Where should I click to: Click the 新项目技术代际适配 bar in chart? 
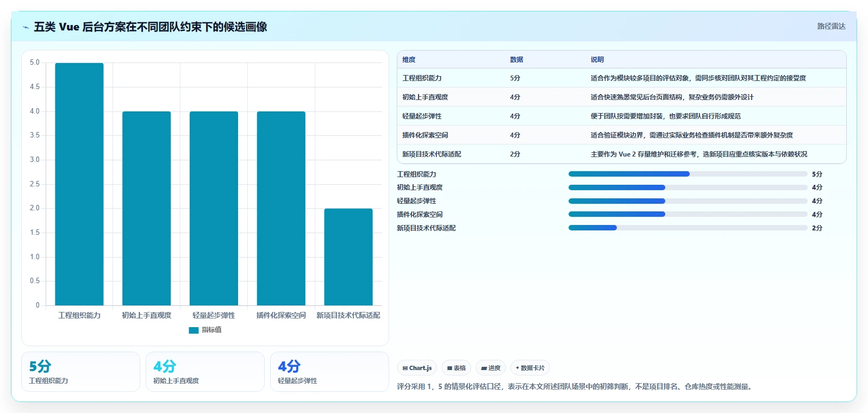tap(348, 257)
